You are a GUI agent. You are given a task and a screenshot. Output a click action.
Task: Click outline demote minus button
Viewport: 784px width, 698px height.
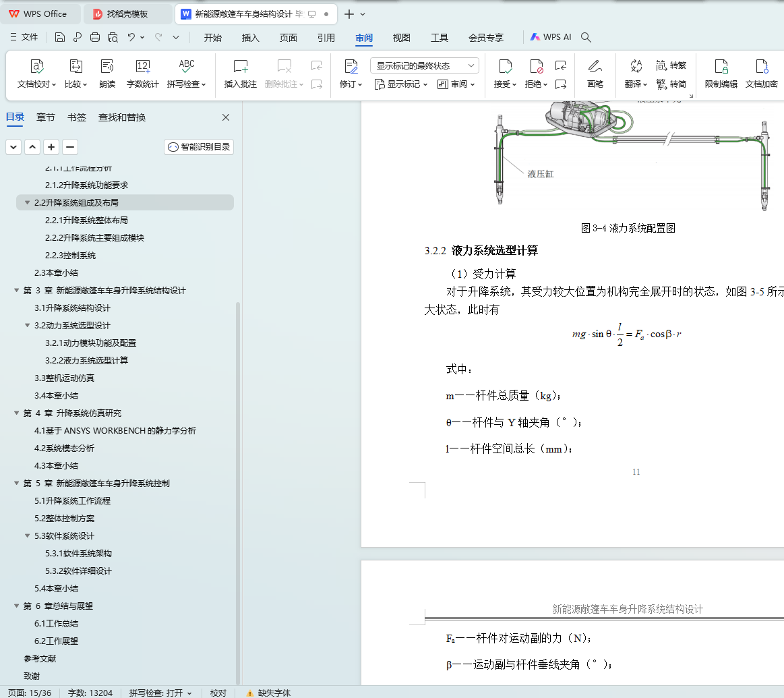pos(70,146)
